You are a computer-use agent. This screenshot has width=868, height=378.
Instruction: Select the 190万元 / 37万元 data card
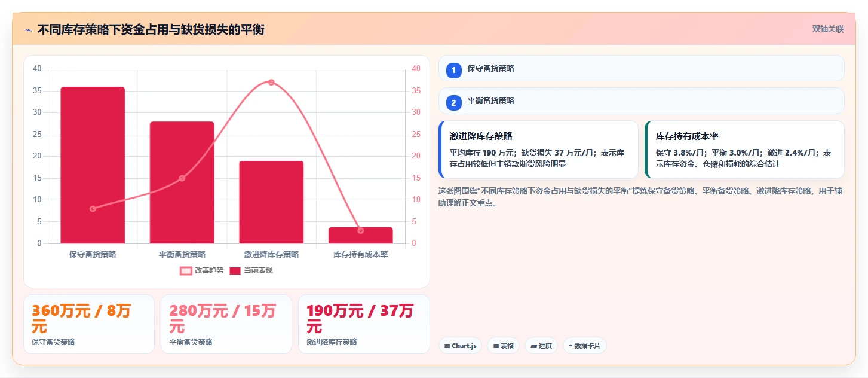click(x=364, y=324)
